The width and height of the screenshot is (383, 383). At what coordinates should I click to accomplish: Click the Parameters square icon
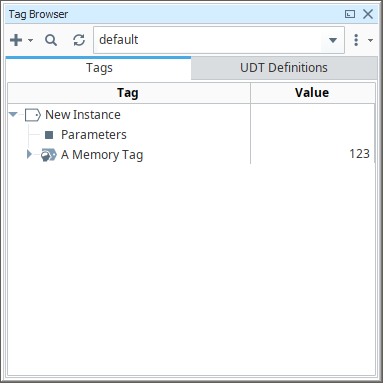coord(49,135)
